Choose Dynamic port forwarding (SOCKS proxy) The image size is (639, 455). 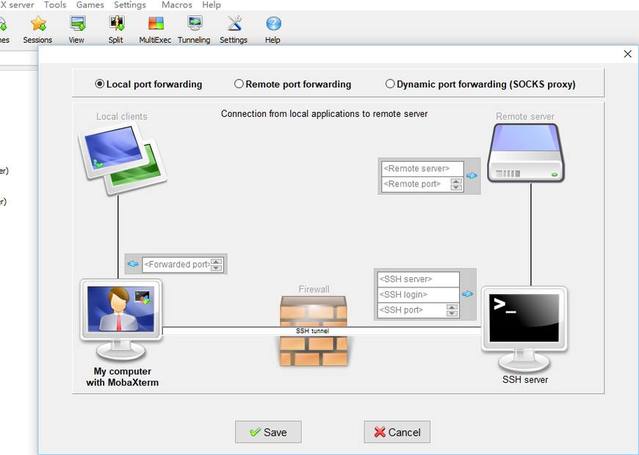pos(390,84)
